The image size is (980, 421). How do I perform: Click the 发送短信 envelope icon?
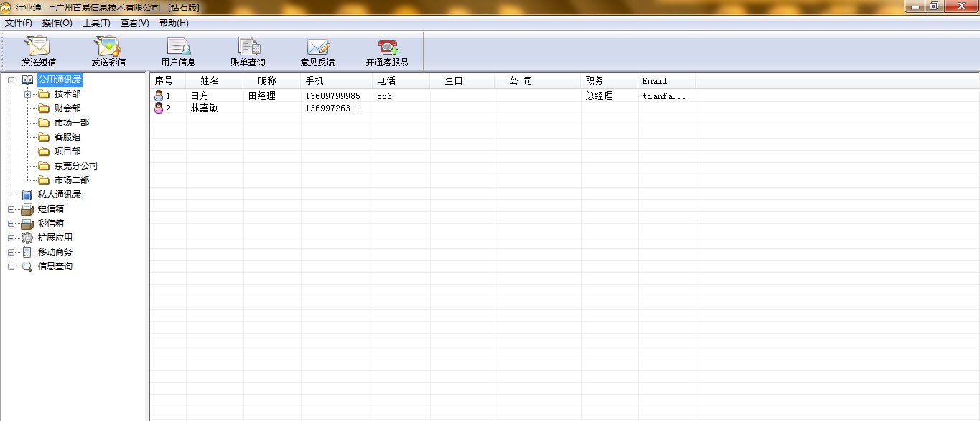click(37, 46)
